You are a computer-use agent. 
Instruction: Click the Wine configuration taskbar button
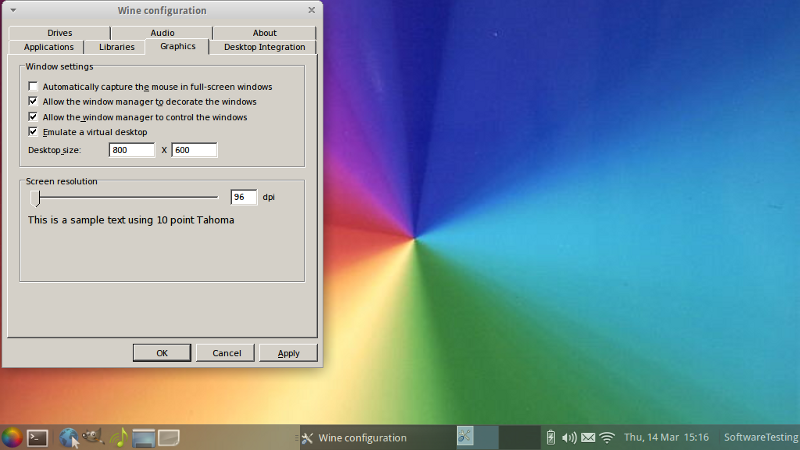coord(377,437)
